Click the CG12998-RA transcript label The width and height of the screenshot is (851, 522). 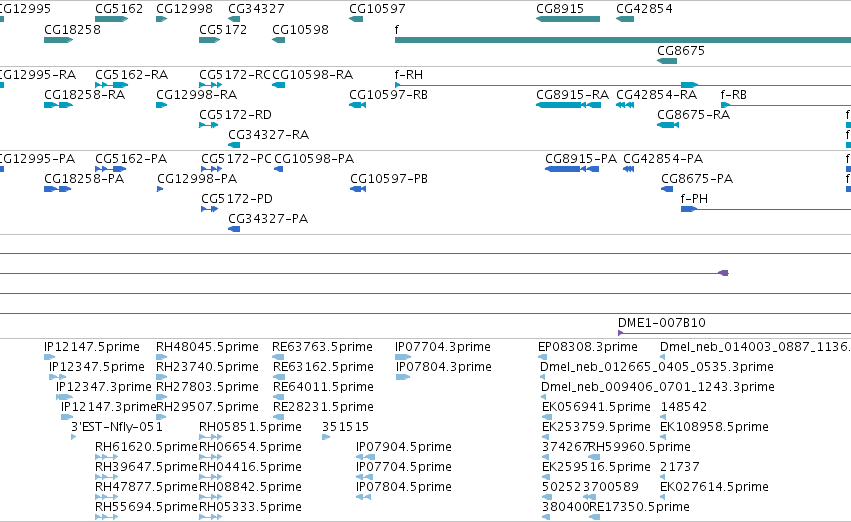pyautogui.click(x=196, y=94)
